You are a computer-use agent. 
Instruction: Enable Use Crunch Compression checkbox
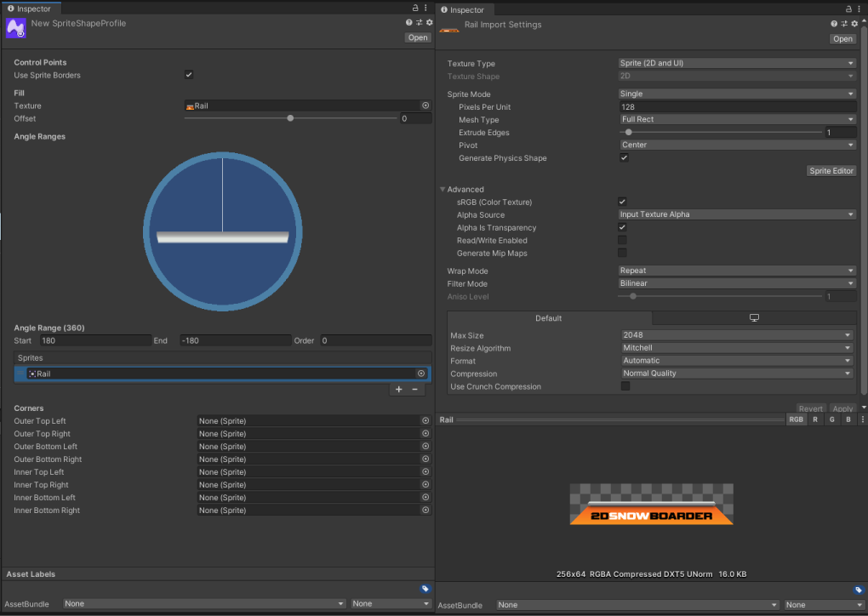[625, 386]
